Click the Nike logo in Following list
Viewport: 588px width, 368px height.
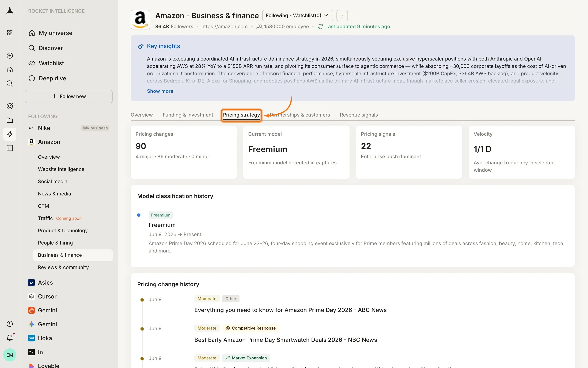point(31,128)
